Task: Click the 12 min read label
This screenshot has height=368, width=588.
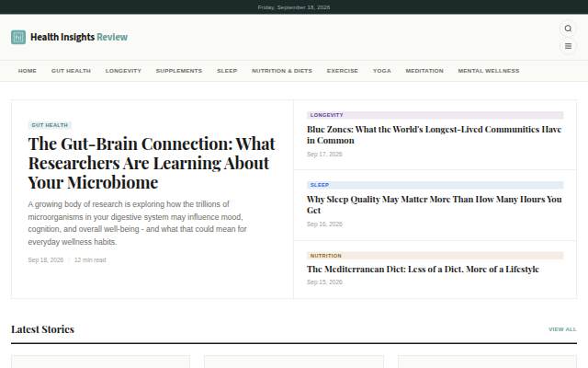Action: click(x=90, y=259)
